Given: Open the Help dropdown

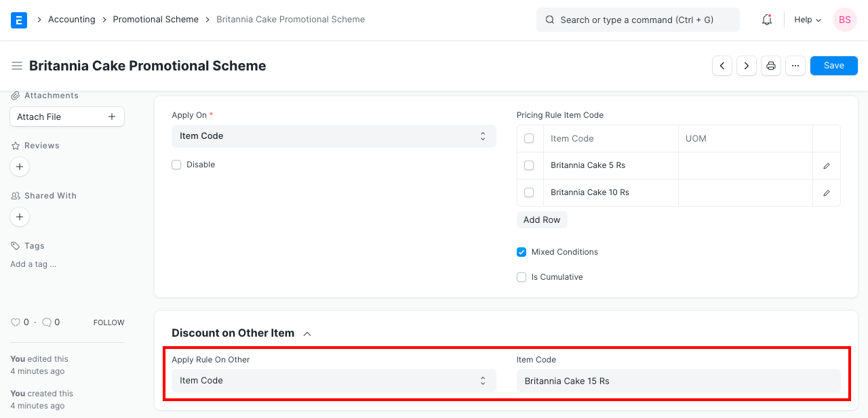Looking at the screenshot, I should [x=806, y=20].
